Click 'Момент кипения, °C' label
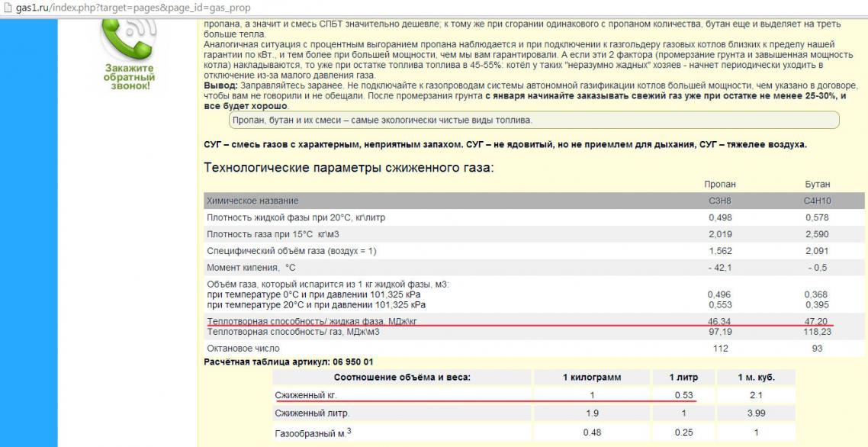The image size is (868, 447). click(251, 268)
